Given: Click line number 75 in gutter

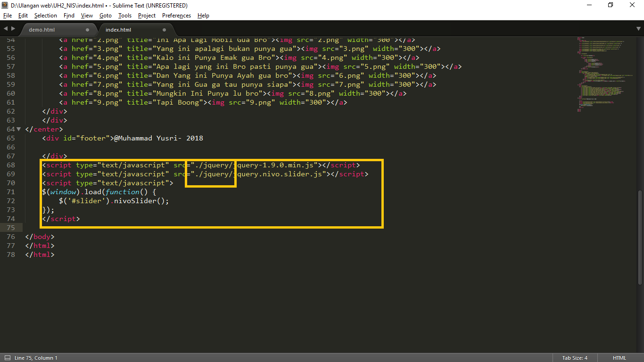Looking at the screenshot, I should [10, 228].
